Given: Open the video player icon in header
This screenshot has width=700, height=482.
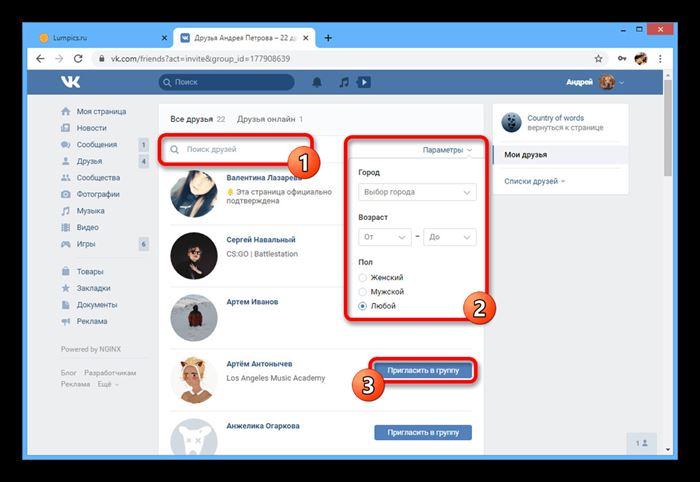Looking at the screenshot, I should pyautogui.click(x=364, y=82).
